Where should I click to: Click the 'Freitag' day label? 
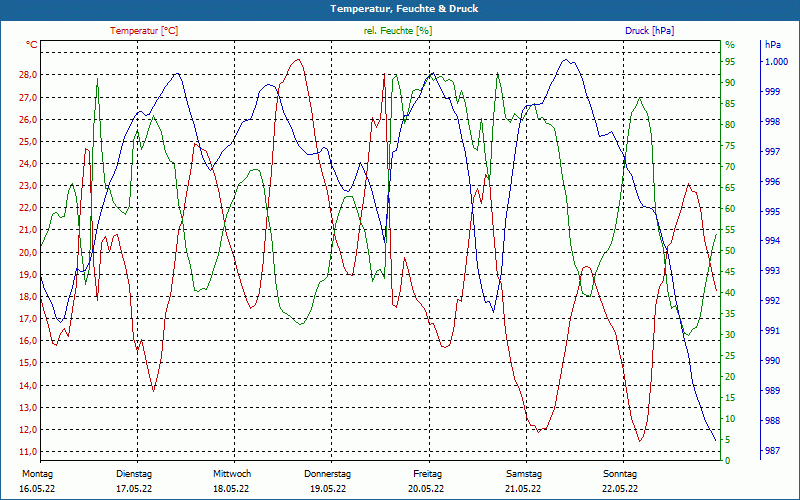click(428, 474)
